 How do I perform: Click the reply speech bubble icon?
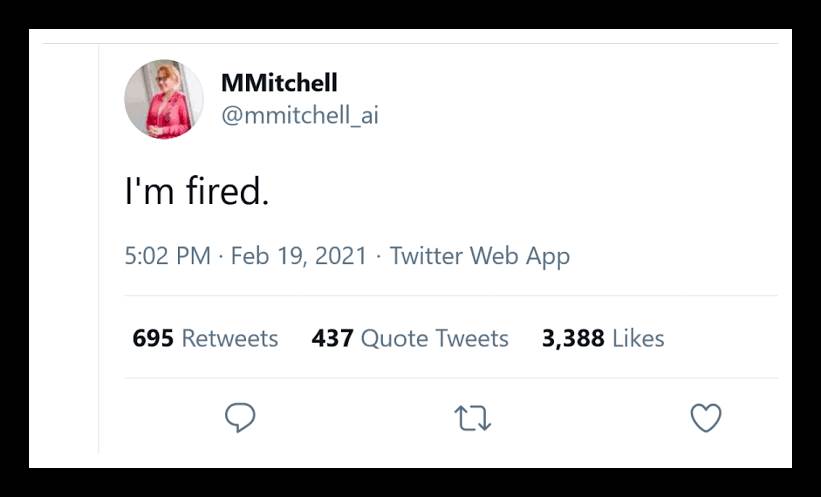[x=240, y=417]
